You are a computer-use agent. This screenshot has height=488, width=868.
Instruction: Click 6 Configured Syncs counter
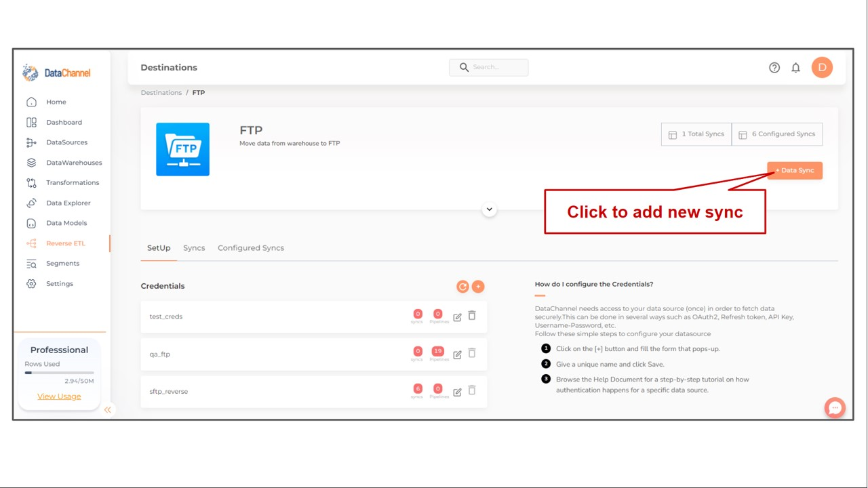(777, 134)
